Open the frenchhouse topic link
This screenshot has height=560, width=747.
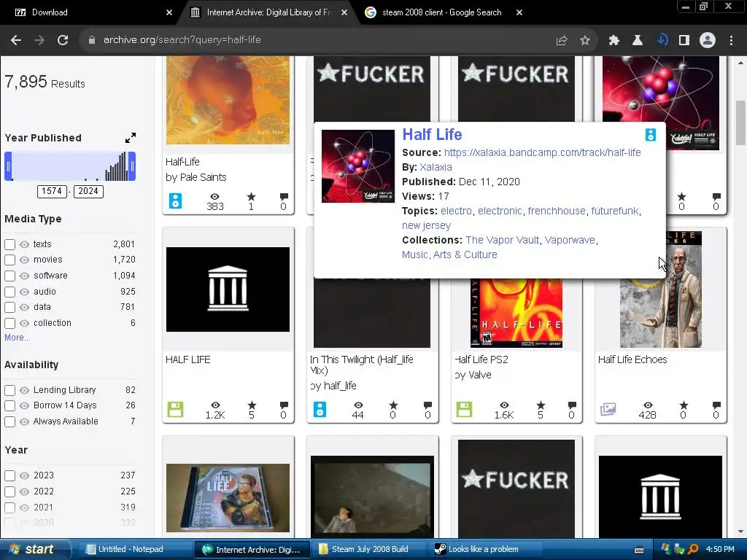pos(557,211)
